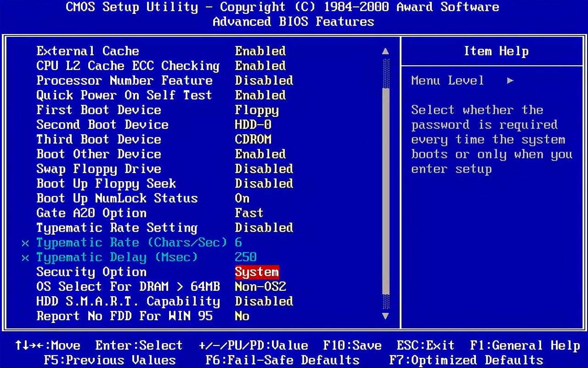Open Second Boot Device HDD-0 option
The height and width of the screenshot is (368, 588).
(x=253, y=125)
